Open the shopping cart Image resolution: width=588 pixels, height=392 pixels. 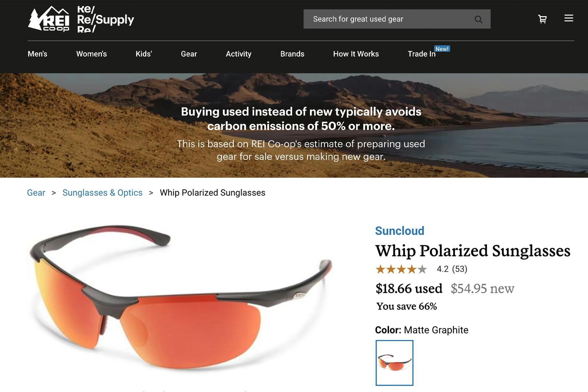542,19
